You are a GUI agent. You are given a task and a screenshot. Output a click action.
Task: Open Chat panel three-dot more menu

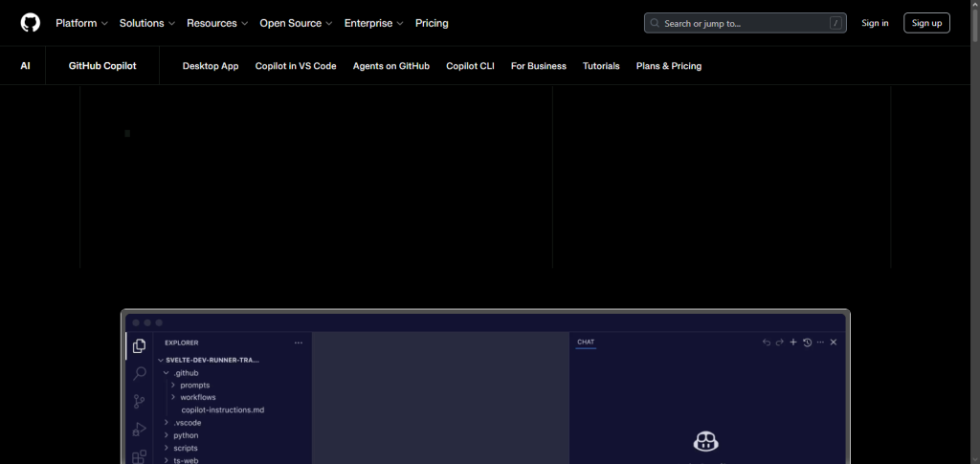coord(820,342)
